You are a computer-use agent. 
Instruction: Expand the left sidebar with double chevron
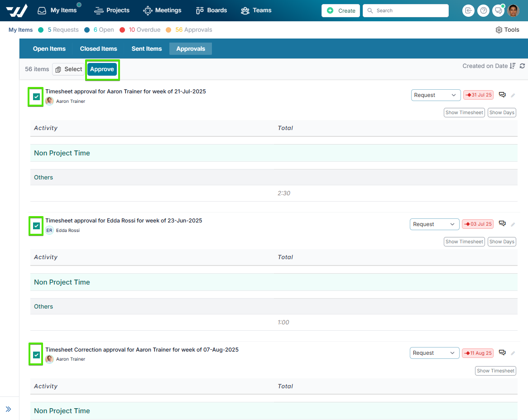[8, 409]
